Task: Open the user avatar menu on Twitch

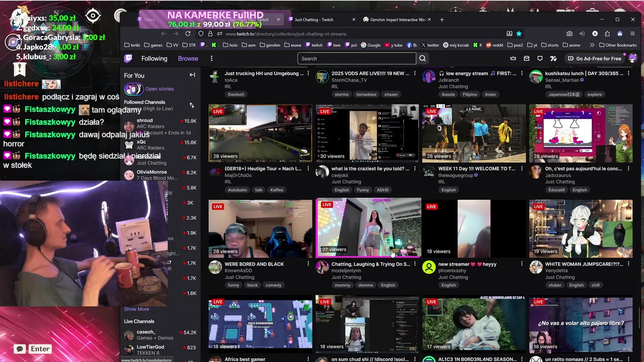Action: click(632, 58)
